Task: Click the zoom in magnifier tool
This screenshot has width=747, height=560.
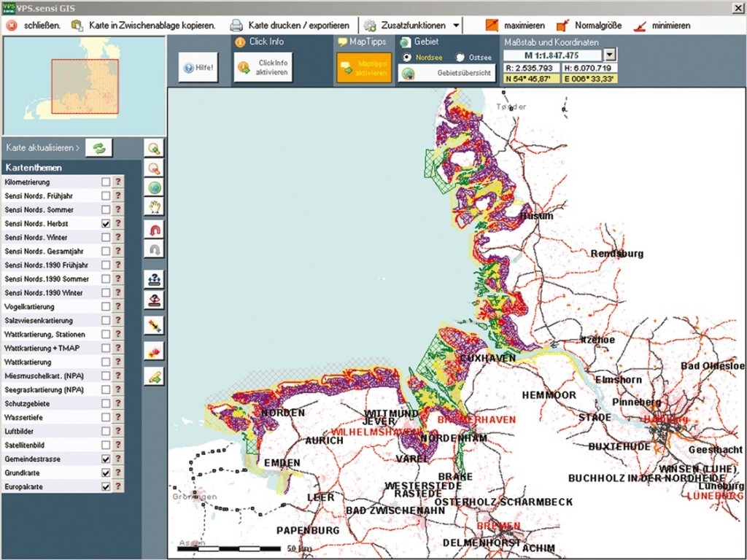Action: point(154,149)
